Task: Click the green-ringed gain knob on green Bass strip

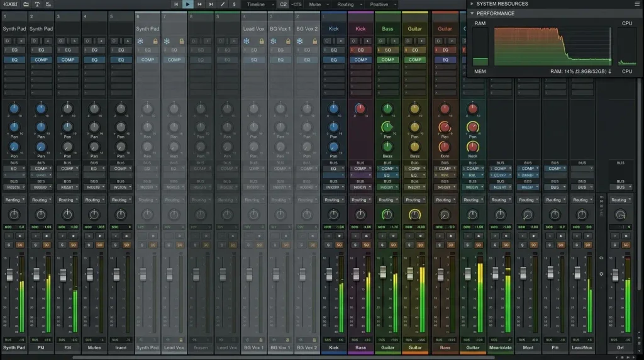Action: click(x=387, y=215)
